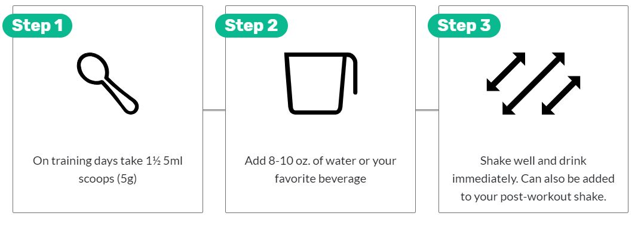Click the longest middle diagonal arrow
This screenshot has width=644, height=225.
click(x=533, y=84)
